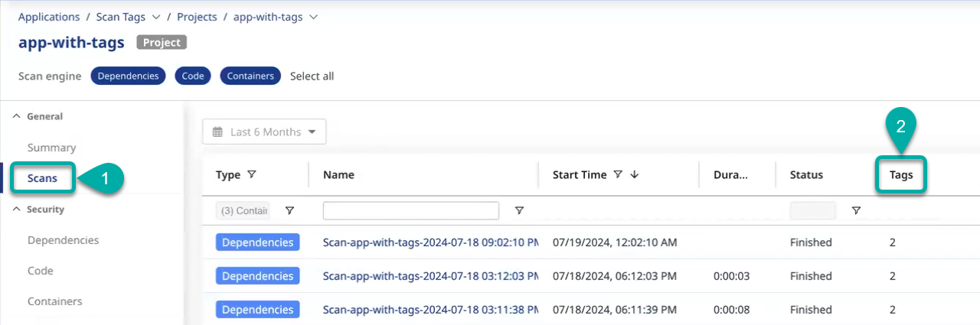Click calendar icon in date range selector
980x325 pixels.
[217, 132]
